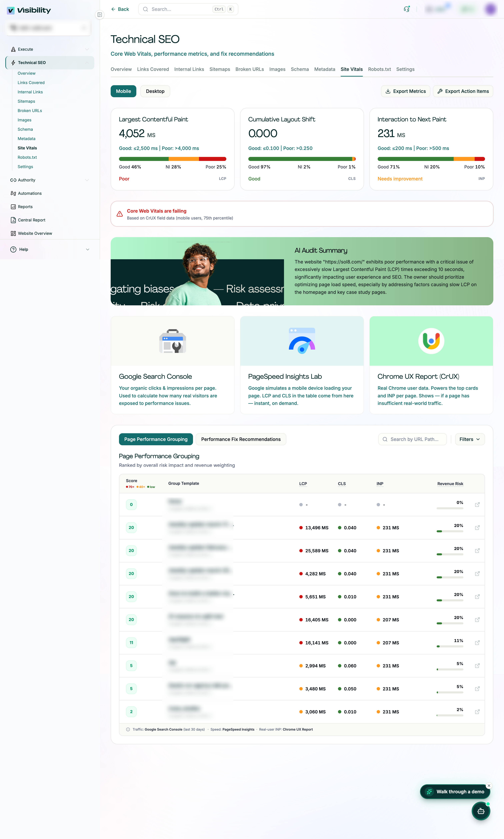Expand the Authority menu chevron
Image resolution: width=504 pixels, height=839 pixels.
(x=87, y=180)
